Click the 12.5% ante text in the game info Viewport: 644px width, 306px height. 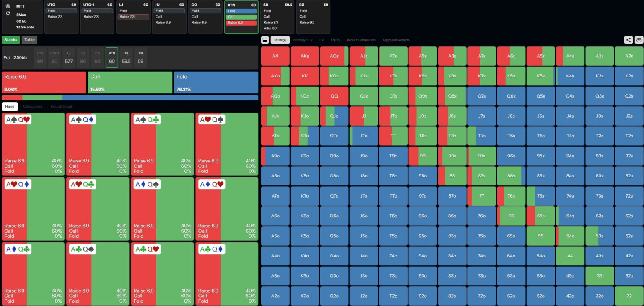(x=25, y=27)
